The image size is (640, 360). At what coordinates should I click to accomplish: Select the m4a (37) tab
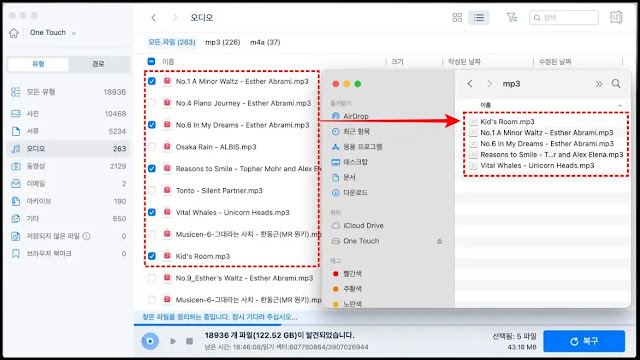coord(265,42)
